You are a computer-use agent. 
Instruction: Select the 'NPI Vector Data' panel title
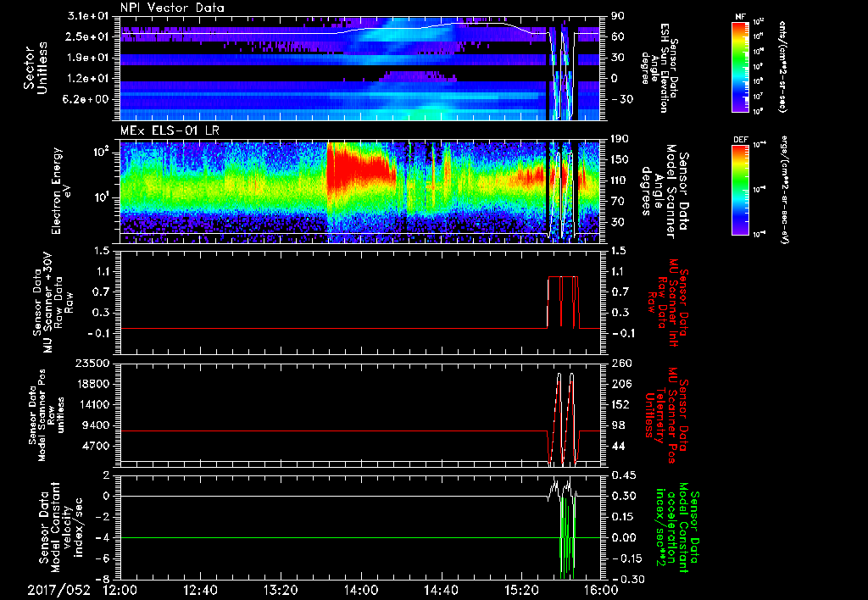(172, 8)
